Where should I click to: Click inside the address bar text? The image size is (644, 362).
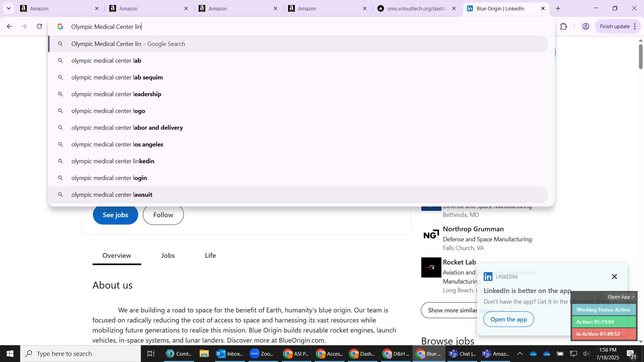pyautogui.click(x=106, y=26)
